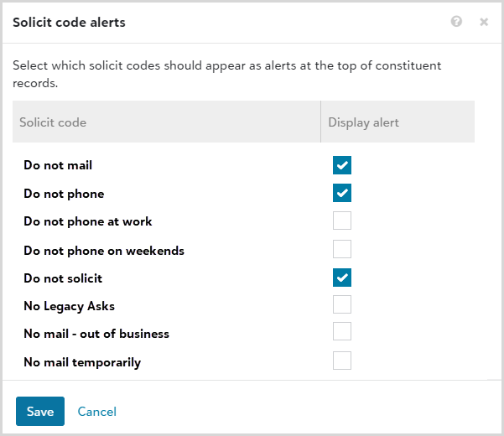Viewport: 504px width, 436px height.
Task: Uncheck the Do not phone alert checkbox
Action: (342, 193)
